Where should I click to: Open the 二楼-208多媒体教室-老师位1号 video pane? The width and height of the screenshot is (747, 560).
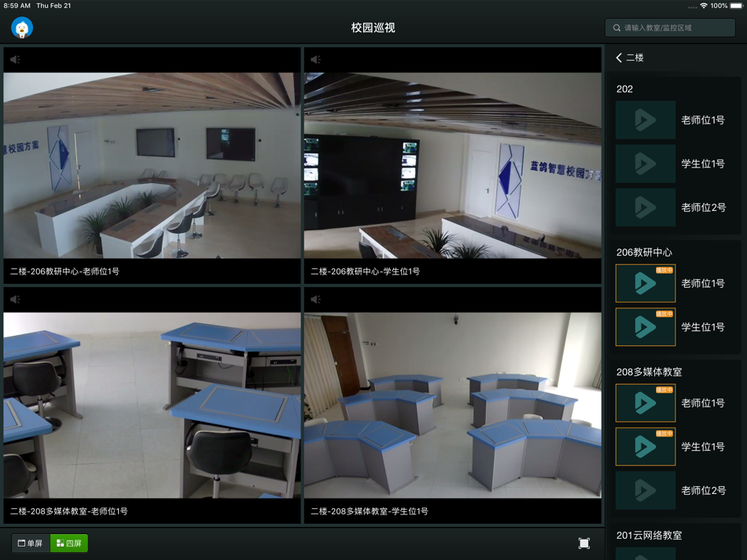152,406
